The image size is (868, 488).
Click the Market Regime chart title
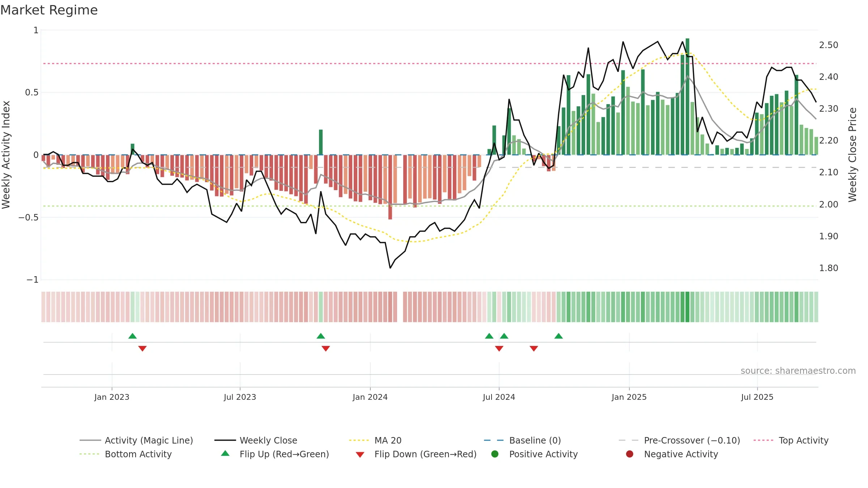49,10
